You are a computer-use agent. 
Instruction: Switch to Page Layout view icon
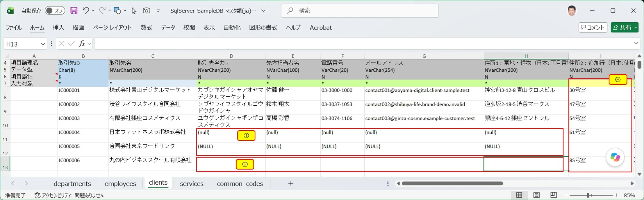click(x=536, y=195)
